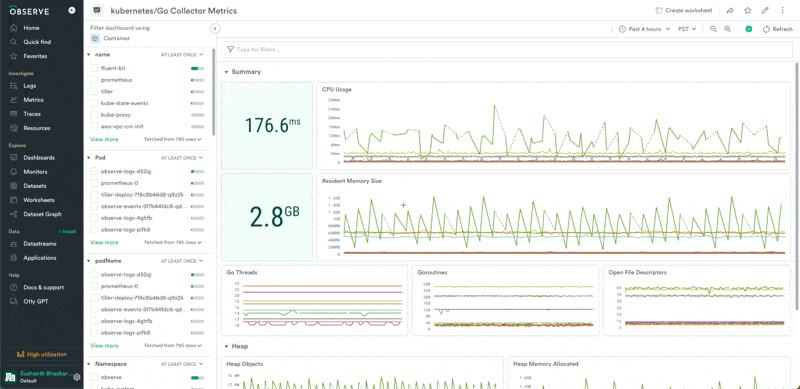
Task: Collapse the name filter group
Action: 89,54
